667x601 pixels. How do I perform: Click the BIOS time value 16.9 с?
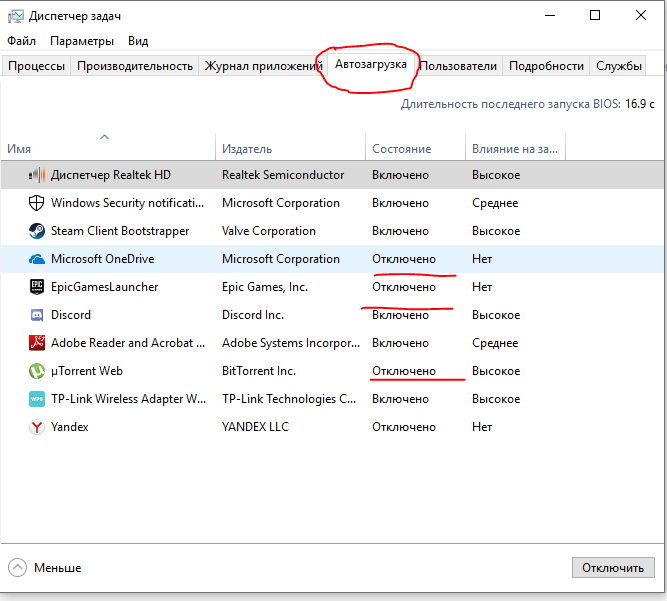tap(640, 104)
